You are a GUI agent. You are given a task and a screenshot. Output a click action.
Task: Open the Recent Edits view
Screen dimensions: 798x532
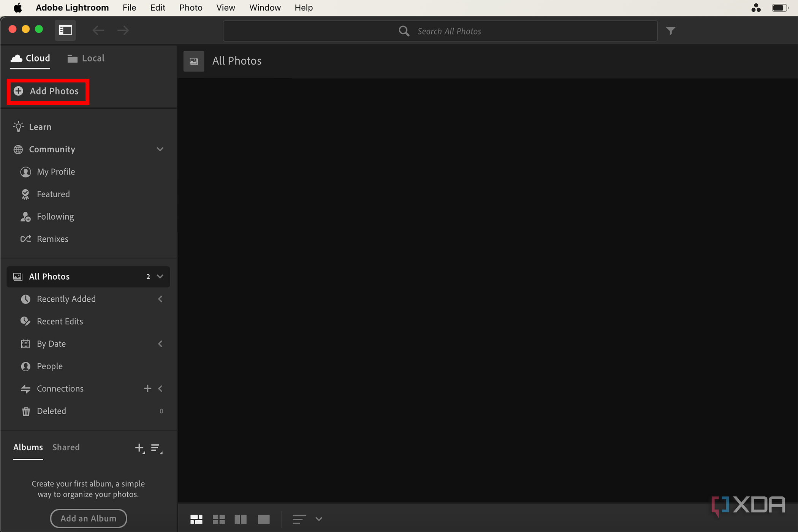pyautogui.click(x=60, y=321)
